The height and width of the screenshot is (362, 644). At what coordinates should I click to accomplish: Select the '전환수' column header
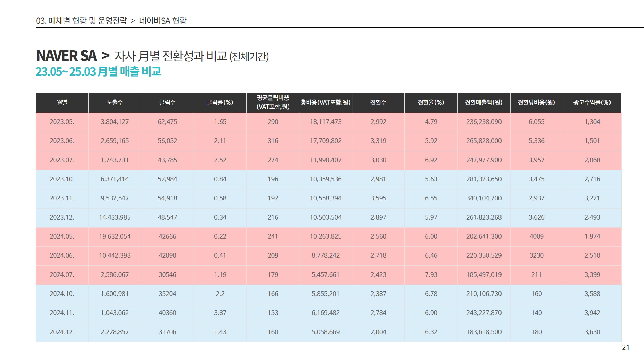378,102
